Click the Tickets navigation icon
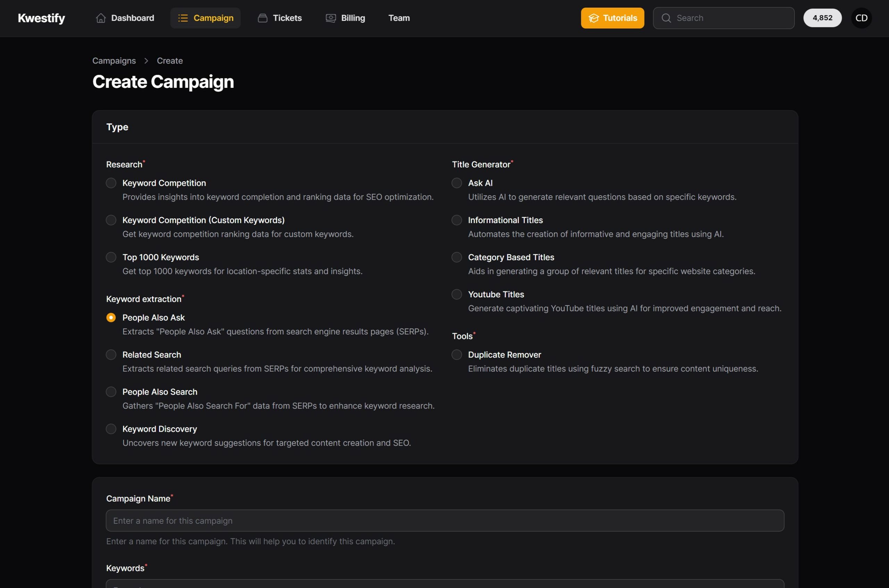The width and height of the screenshot is (889, 588). [x=262, y=18]
